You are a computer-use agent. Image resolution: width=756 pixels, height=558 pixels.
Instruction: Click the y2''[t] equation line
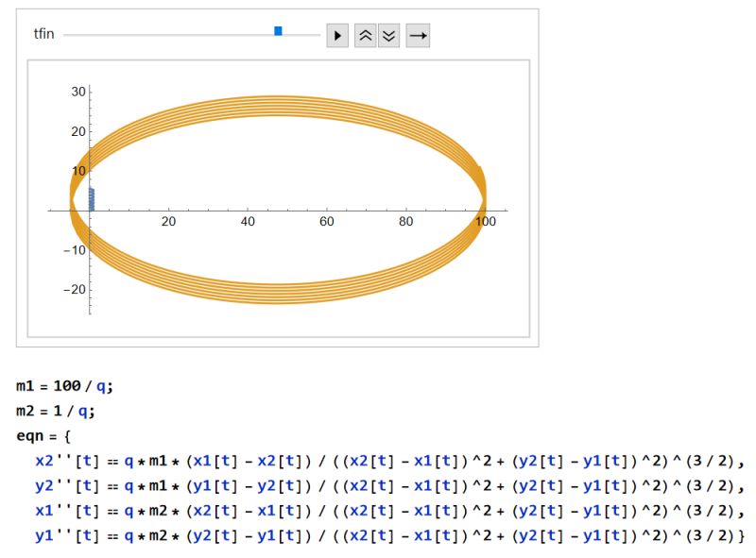click(x=390, y=486)
